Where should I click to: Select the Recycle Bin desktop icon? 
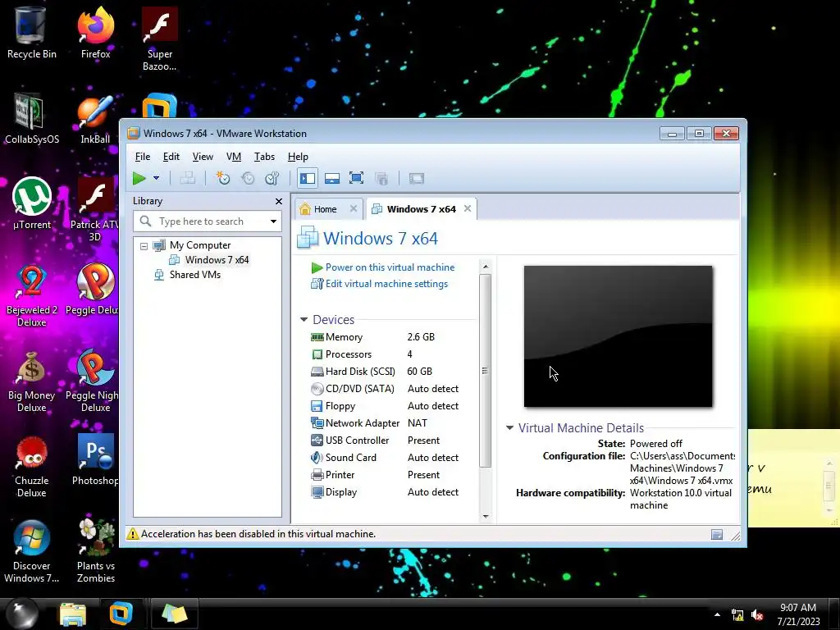pyautogui.click(x=32, y=32)
